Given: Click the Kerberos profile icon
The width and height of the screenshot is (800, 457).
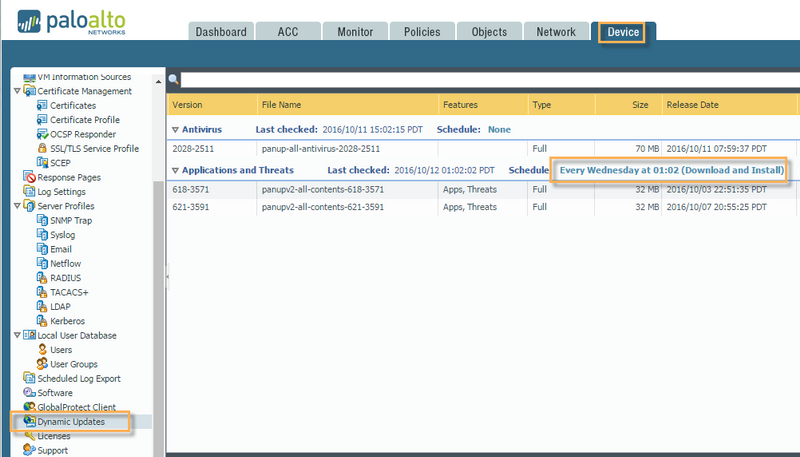Looking at the screenshot, I should [42, 321].
